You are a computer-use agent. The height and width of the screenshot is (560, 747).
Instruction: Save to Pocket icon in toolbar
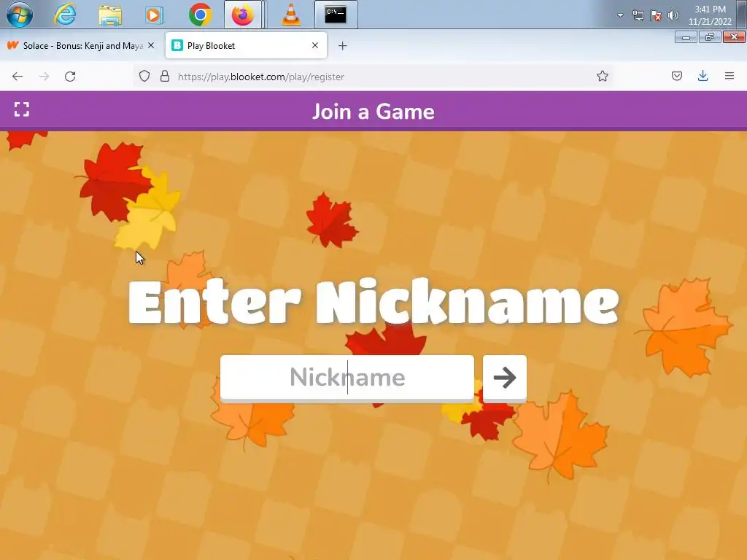point(676,76)
